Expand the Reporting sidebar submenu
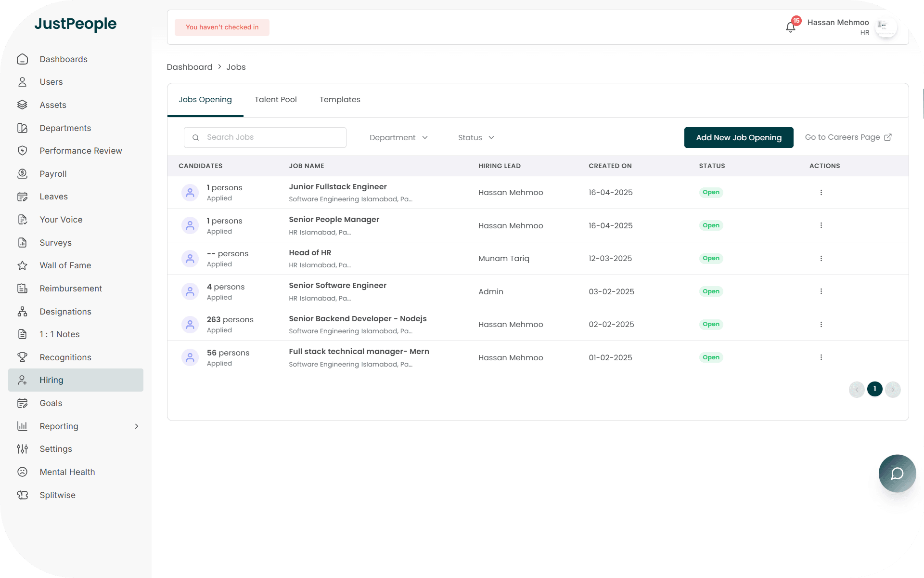924x578 pixels. point(137,426)
